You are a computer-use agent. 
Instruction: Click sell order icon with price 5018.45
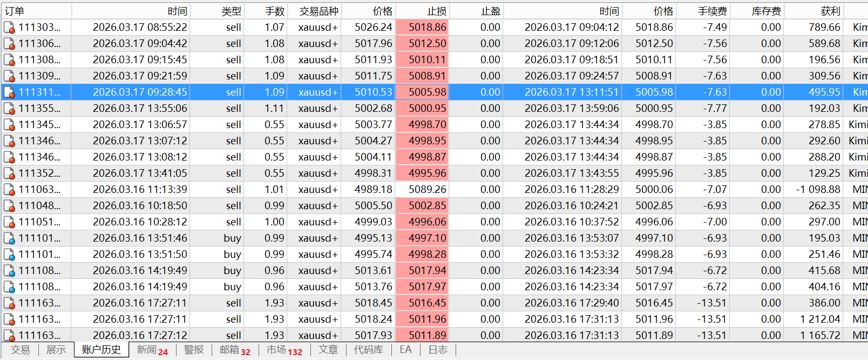click(x=9, y=303)
